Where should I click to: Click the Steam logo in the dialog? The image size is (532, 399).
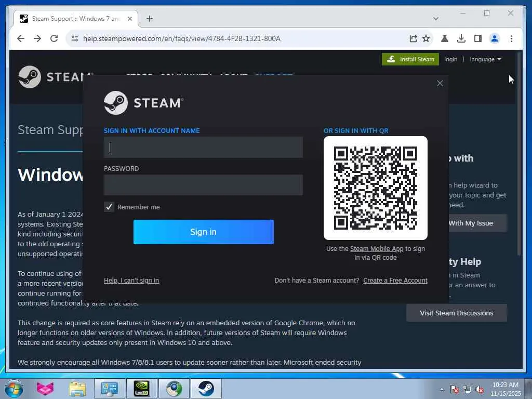pos(143,103)
